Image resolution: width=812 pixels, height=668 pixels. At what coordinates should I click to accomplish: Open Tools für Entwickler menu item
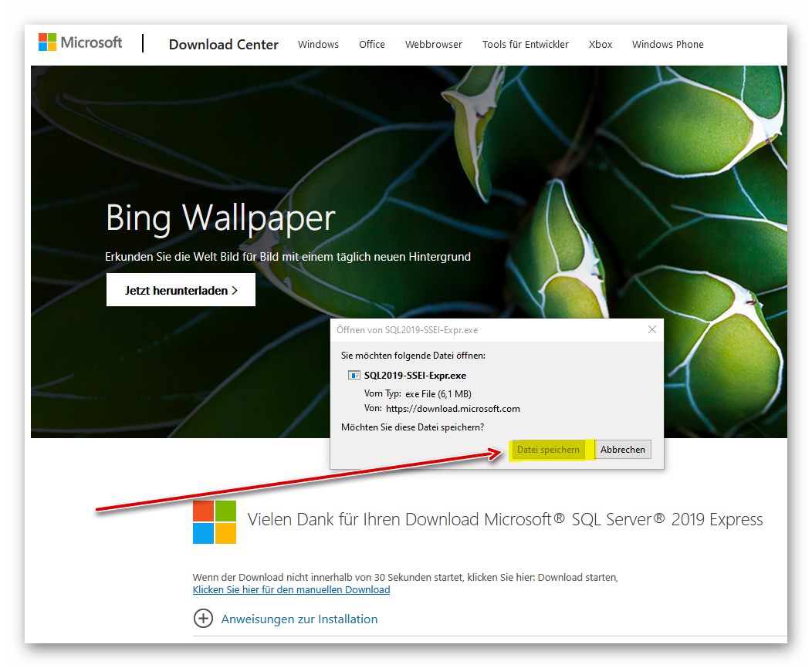coord(525,45)
